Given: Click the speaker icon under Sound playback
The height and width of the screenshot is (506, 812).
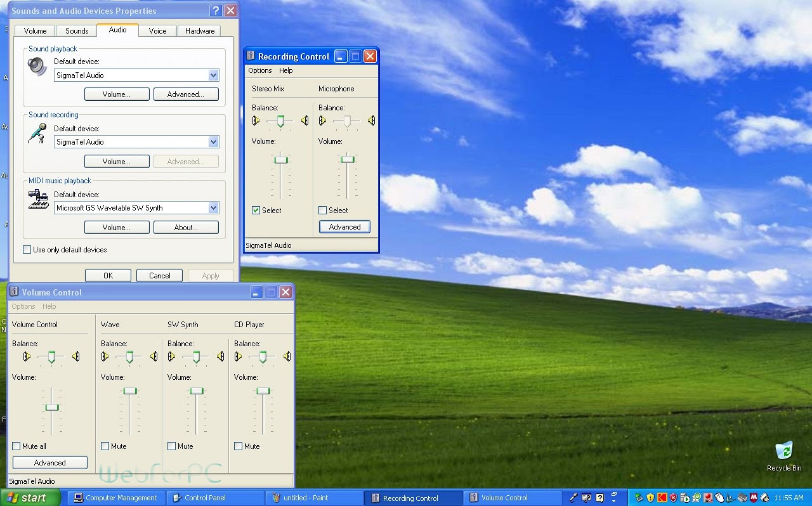Looking at the screenshot, I should click(37, 67).
